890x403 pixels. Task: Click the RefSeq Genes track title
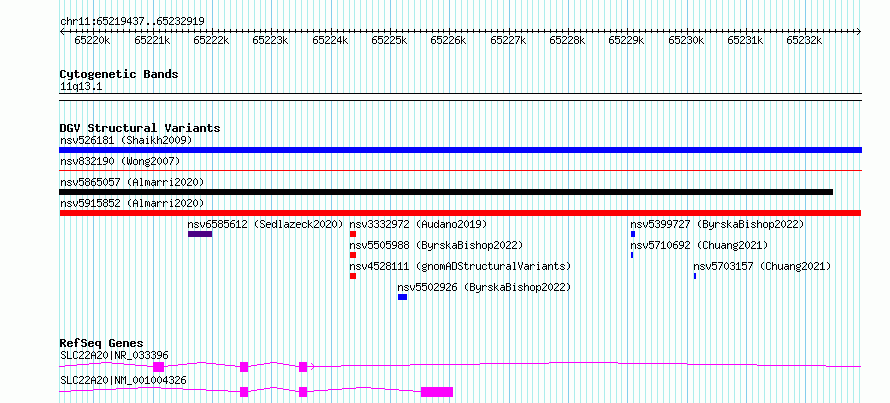[x=101, y=343]
